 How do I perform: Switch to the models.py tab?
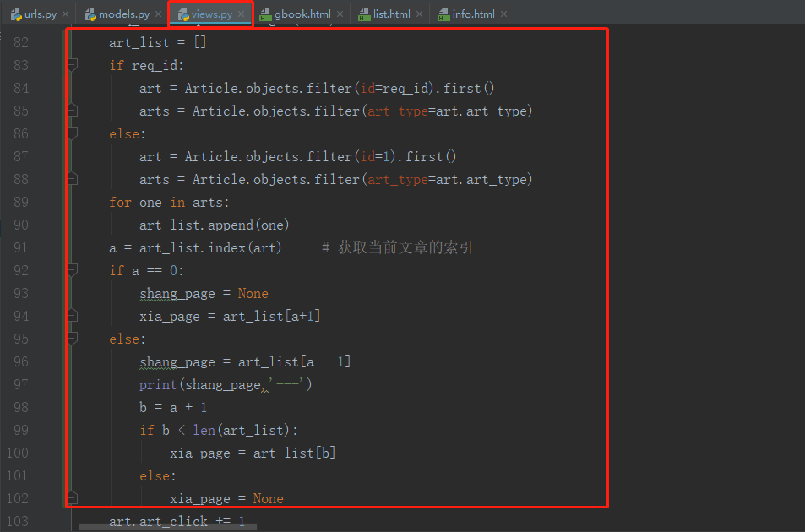(123, 14)
